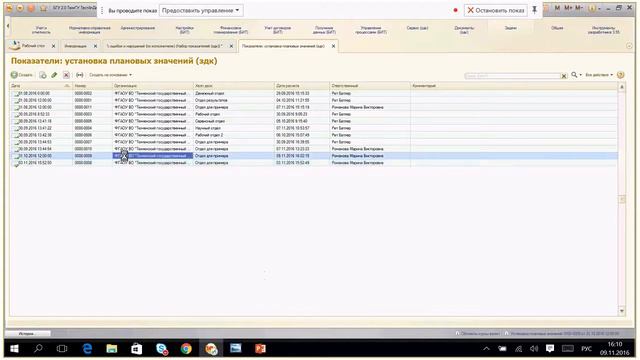This screenshot has width=640, height=360.
Task: Click the info icon in the title bar
Action: (x=593, y=8)
